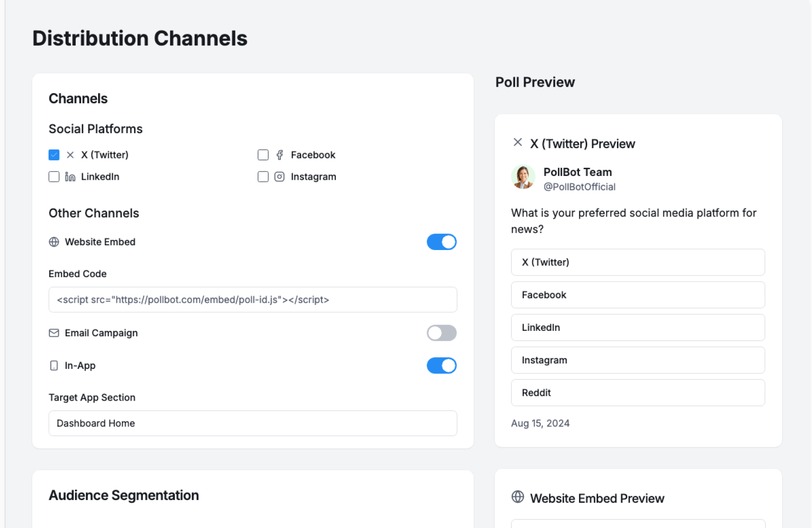Check the LinkedIn checkbox
The image size is (812, 528).
coord(54,176)
